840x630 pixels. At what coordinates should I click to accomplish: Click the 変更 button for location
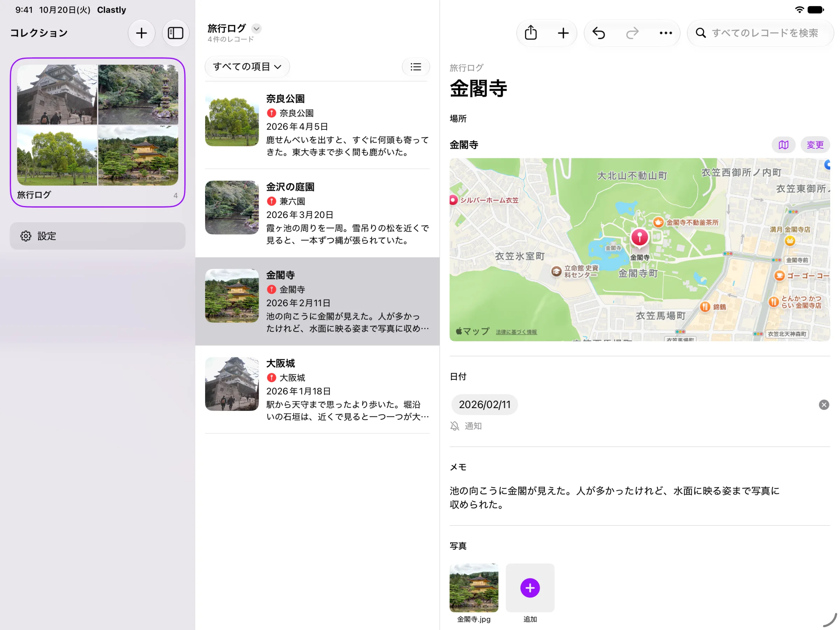pos(815,145)
